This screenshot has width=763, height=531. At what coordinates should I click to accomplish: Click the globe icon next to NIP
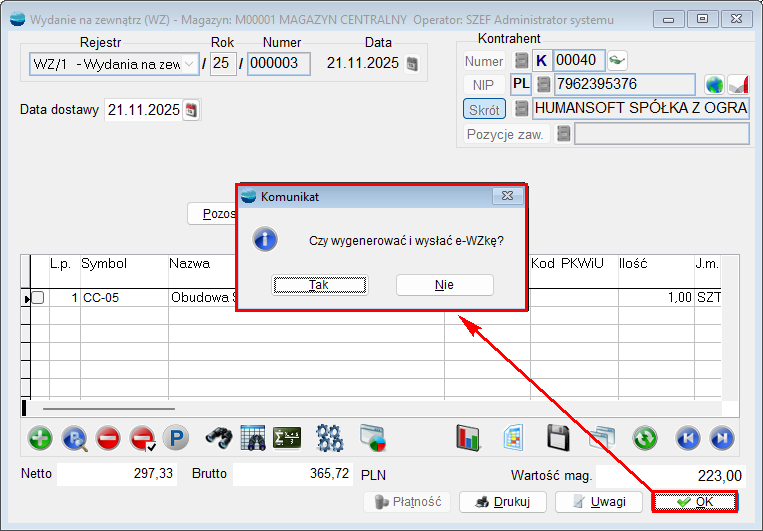[x=714, y=84]
